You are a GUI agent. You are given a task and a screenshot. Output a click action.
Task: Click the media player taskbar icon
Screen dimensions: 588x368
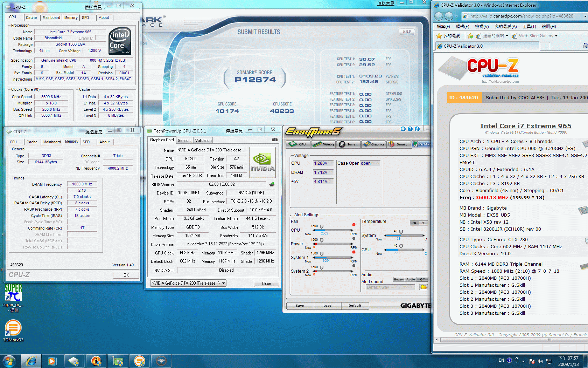click(x=52, y=361)
